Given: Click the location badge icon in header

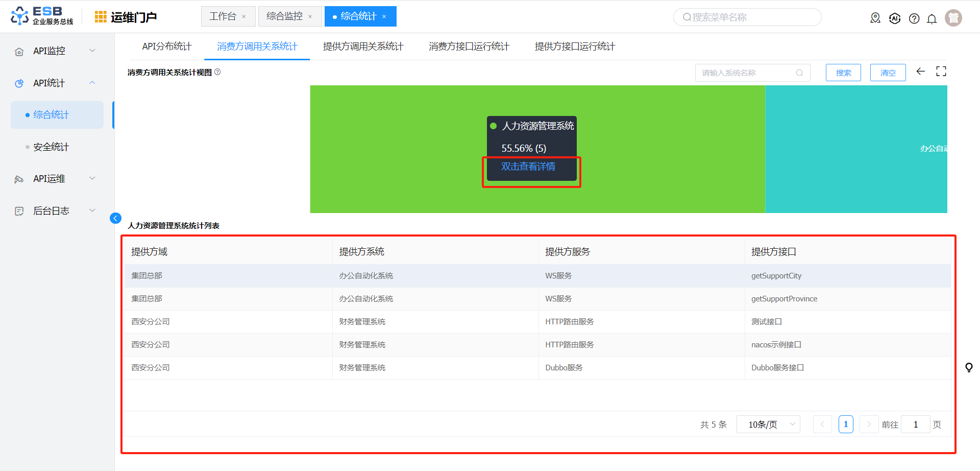Looking at the screenshot, I should pos(875,18).
